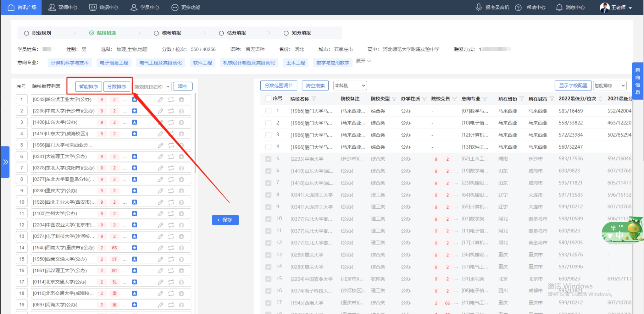
Task: Delete 河海大学 row with trash icon
Action: pos(181,305)
